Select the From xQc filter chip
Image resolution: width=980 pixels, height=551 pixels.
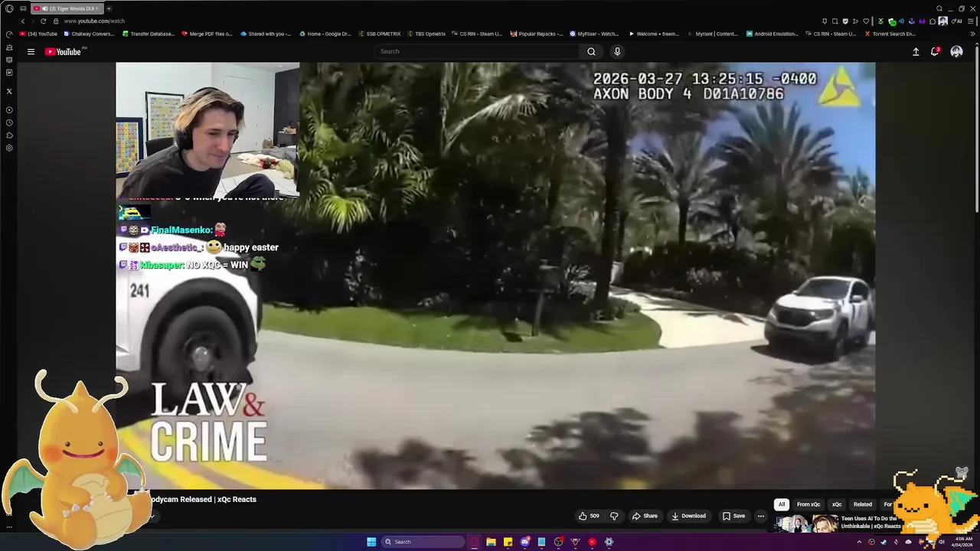[x=808, y=504]
